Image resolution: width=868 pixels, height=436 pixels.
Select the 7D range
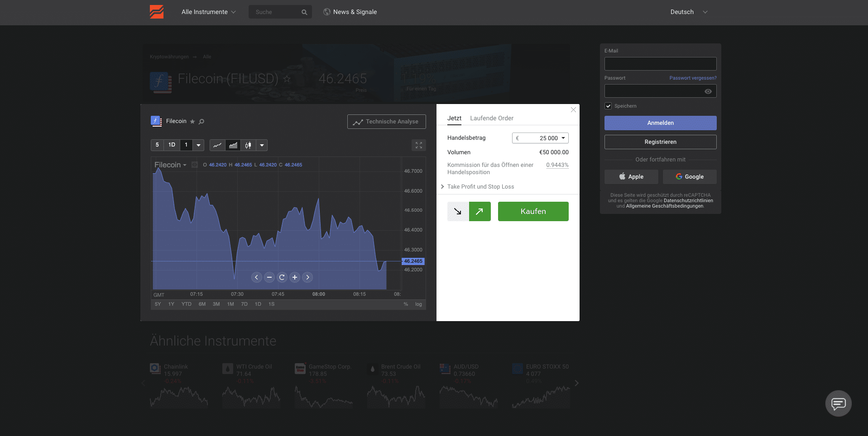click(x=245, y=304)
